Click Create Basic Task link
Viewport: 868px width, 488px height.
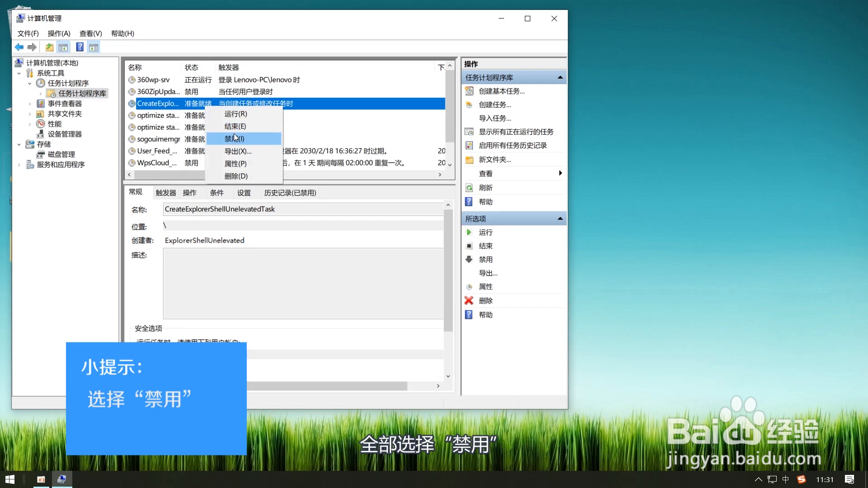[501, 91]
